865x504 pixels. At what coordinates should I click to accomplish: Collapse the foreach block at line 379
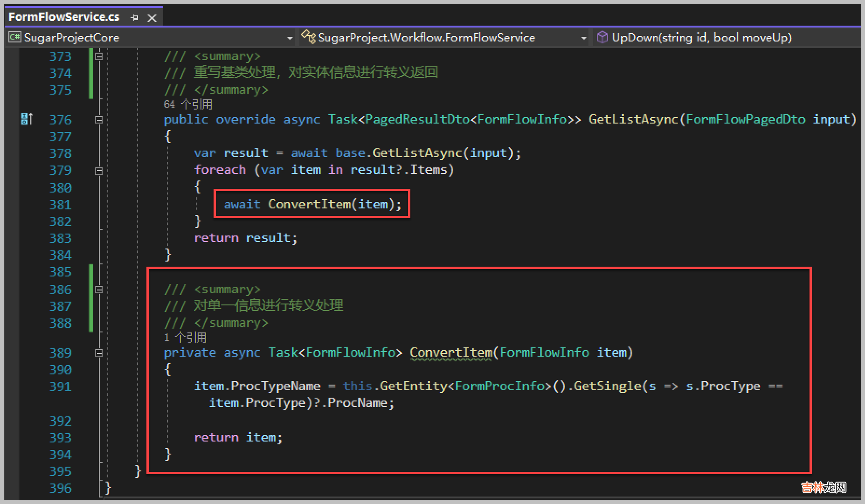[99, 171]
